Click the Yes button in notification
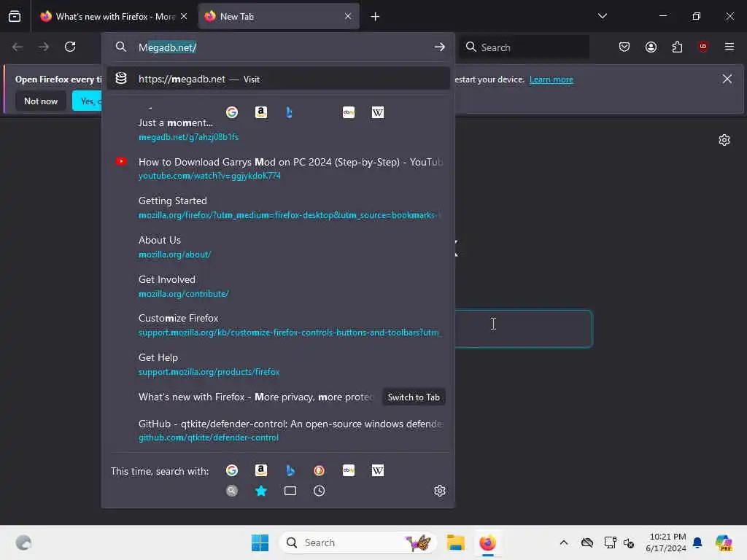Image resolution: width=747 pixels, height=560 pixels. tap(88, 101)
